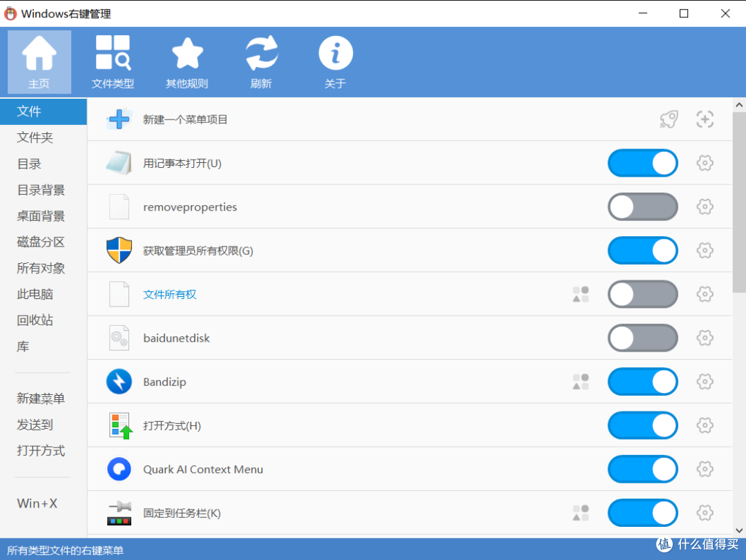Enable the 文件所有权 toggle
Image resolution: width=746 pixels, height=560 pixels.
(x=643, y=294)
